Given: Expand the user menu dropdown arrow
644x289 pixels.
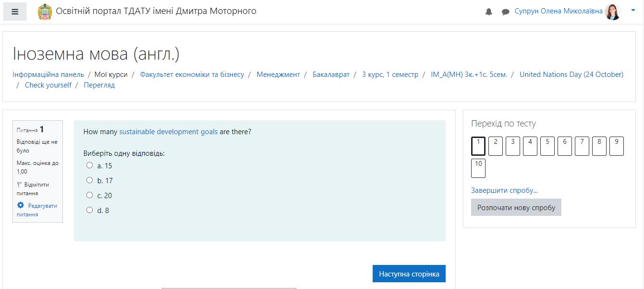Looking at the screenshot, I should [632, 10].
